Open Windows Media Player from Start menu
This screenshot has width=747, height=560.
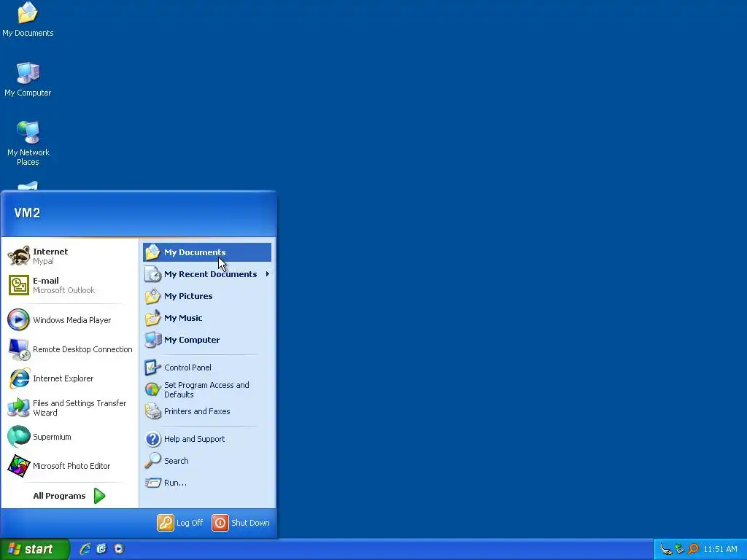69,320
